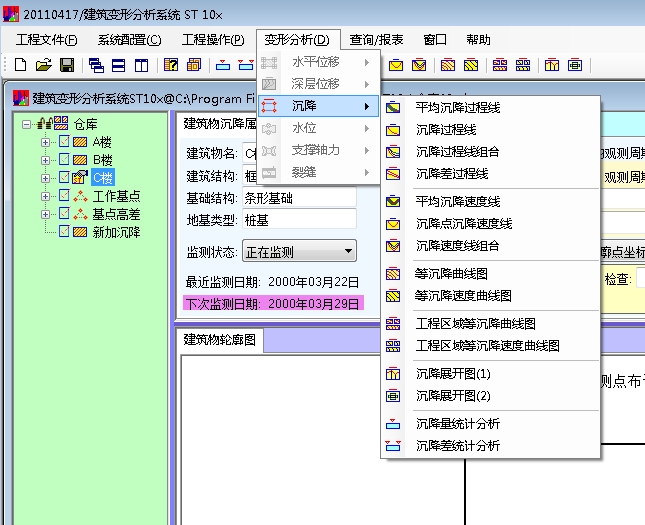Toggle the checkbox for 基点高差

64,214
